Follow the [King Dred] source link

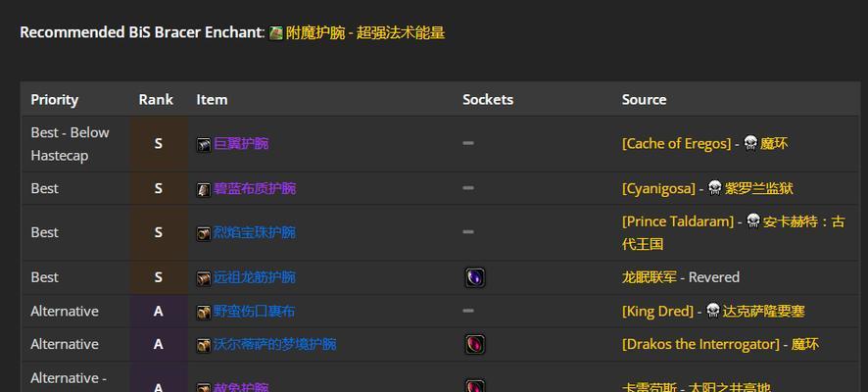click(657, 312)
